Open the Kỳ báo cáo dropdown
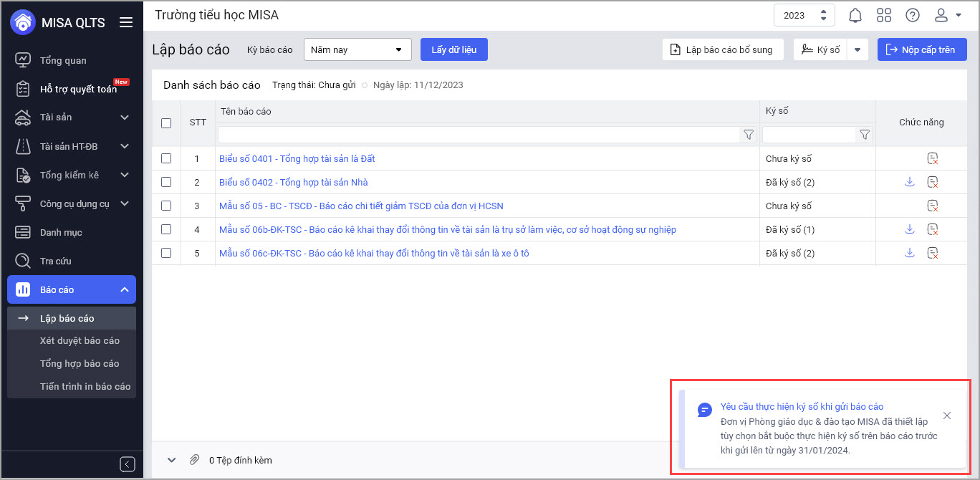Screen dimensions: 980x480 [357, 49]
